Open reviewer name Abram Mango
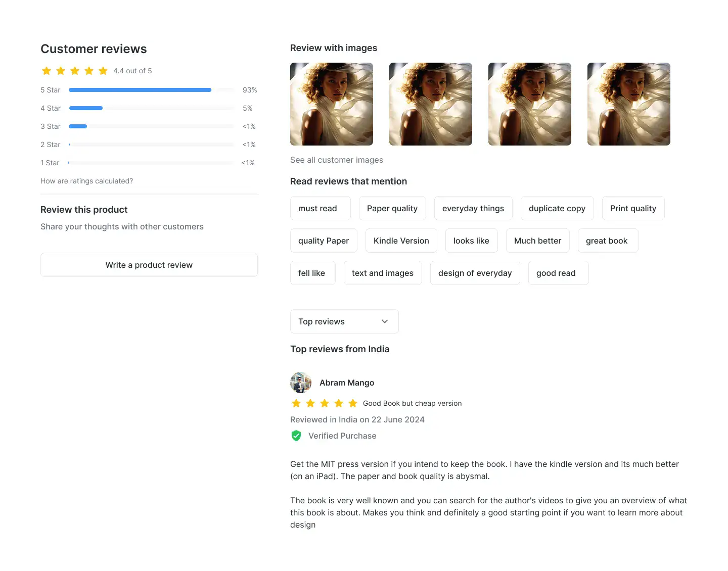 tap(347, 383)
